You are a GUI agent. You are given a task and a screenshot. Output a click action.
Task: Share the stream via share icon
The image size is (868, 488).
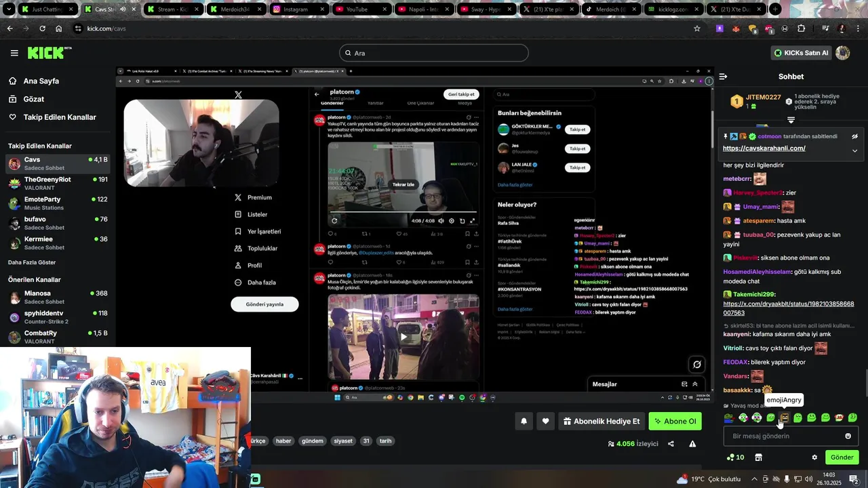pos(671,444)
